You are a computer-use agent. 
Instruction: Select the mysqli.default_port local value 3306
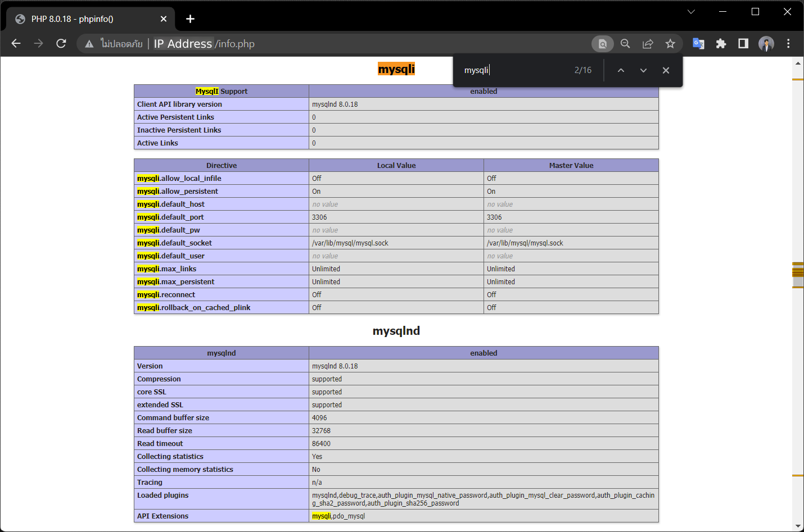pyautogui.click(x=319, y=217)
